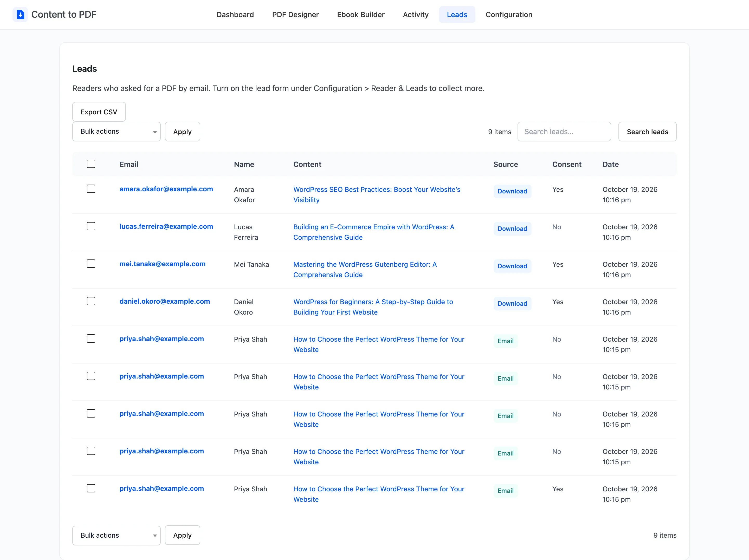The width and height of the screenshot is (749, 560).
Task: Expand the bottom Bulk actions dropdown
Action: click(x=116, y=535)
